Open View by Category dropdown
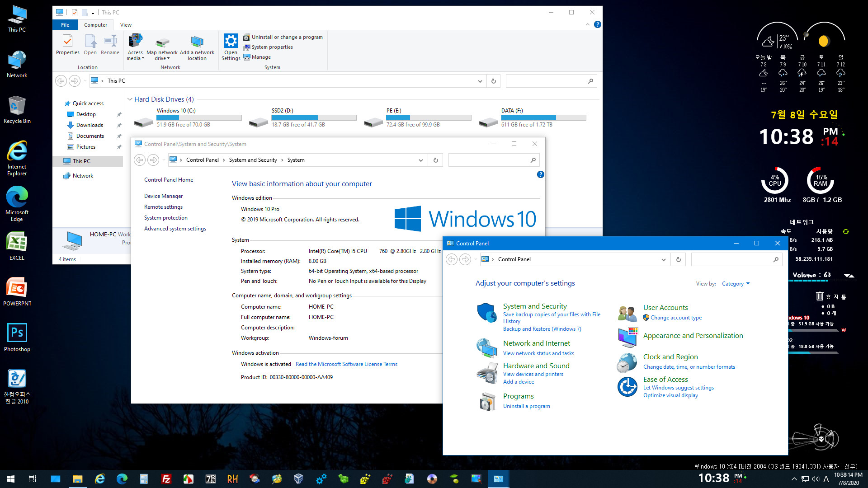Image resolution: width=868 pixels, height=488 pixels. pyautogui.click(x=736, y=284)
